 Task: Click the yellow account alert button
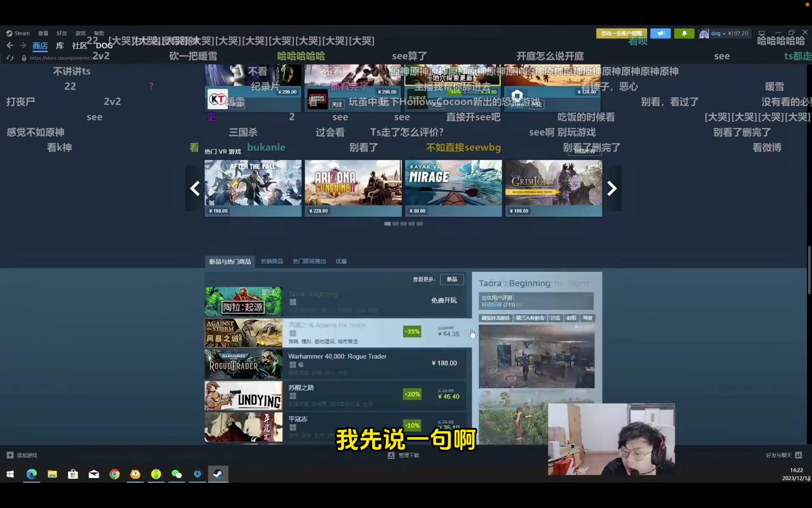(x=621, y=33)
